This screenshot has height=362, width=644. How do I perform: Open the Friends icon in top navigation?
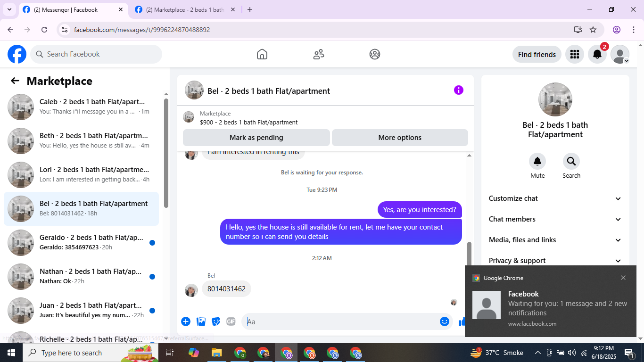(319, 54)
